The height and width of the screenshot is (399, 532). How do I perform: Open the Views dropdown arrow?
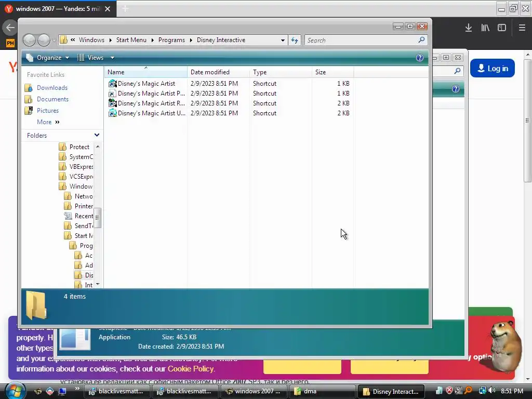tap(112, 58)
